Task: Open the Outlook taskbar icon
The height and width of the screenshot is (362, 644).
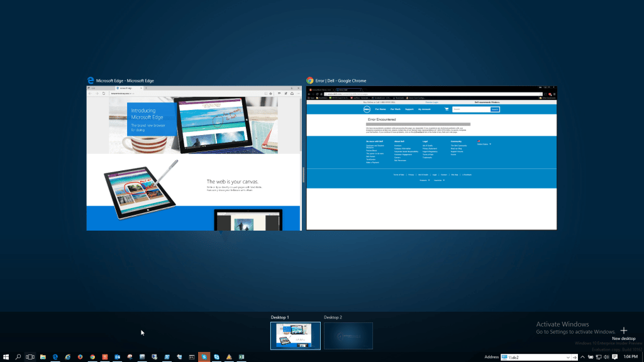Action: 117,357
